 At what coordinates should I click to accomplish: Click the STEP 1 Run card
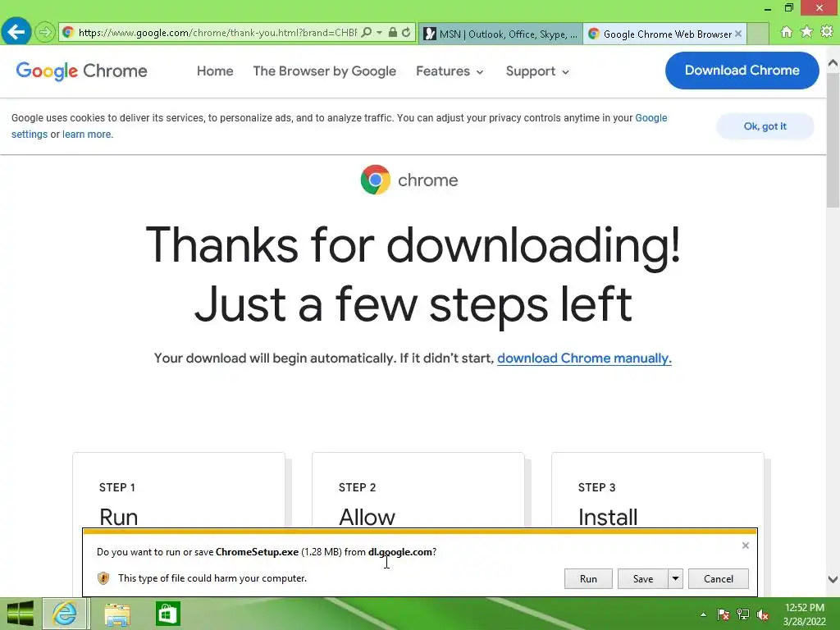pos(179,491)
